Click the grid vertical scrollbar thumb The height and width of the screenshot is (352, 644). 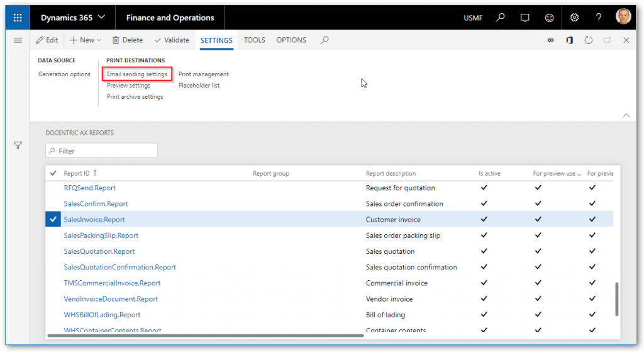tap(616, 299)
